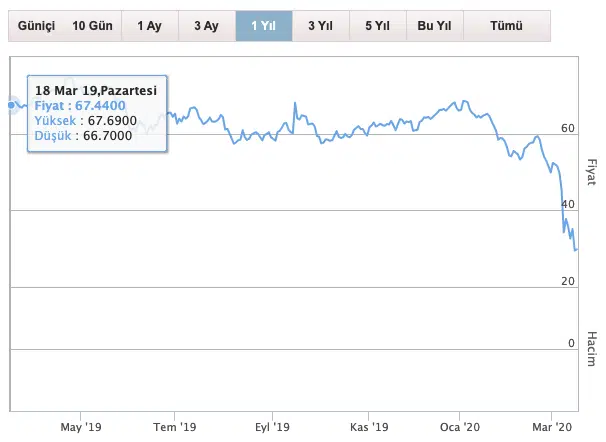
Task: Switch to the 10 Gün range
Action: click(92, 26)
